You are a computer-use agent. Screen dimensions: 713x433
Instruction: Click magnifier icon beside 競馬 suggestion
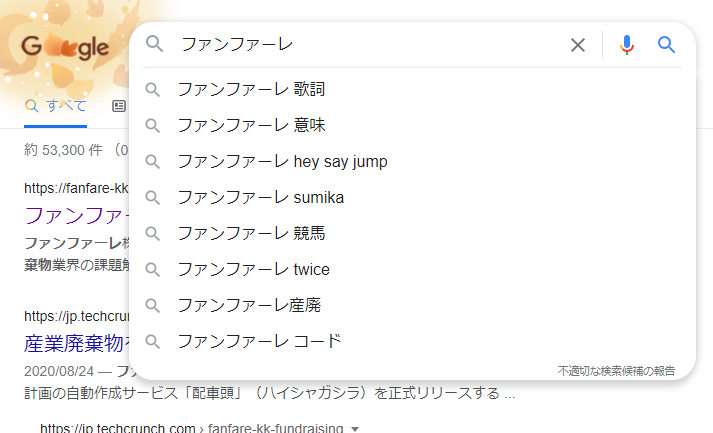point(152,233)
